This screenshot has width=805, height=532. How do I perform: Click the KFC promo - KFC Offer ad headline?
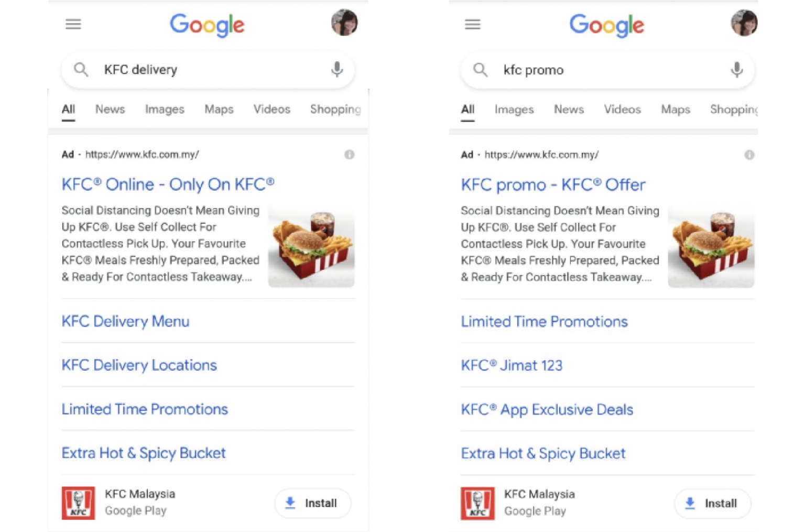tap(553, 184)
